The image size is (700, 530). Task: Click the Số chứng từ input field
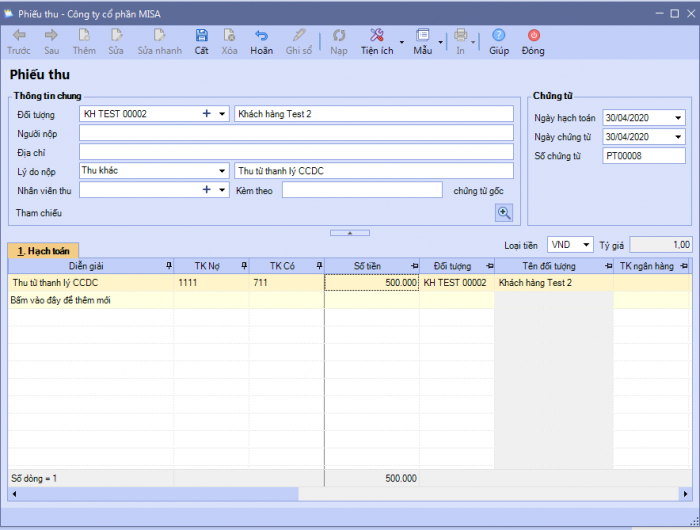coord(643,156)
